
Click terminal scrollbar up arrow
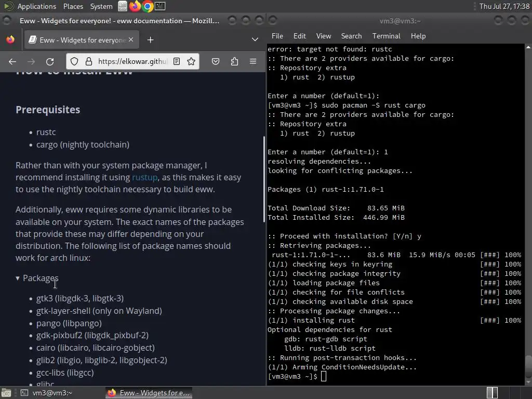528,47
